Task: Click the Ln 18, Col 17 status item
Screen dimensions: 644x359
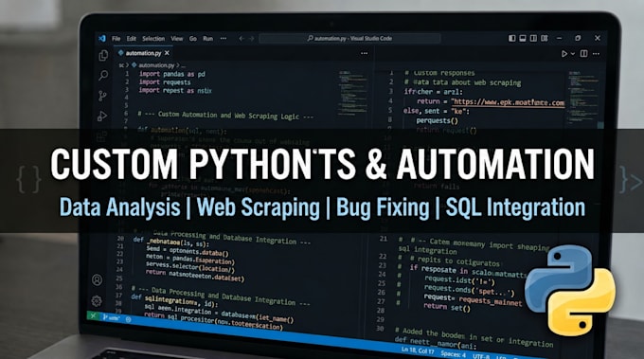Action: tap(418, 350)
